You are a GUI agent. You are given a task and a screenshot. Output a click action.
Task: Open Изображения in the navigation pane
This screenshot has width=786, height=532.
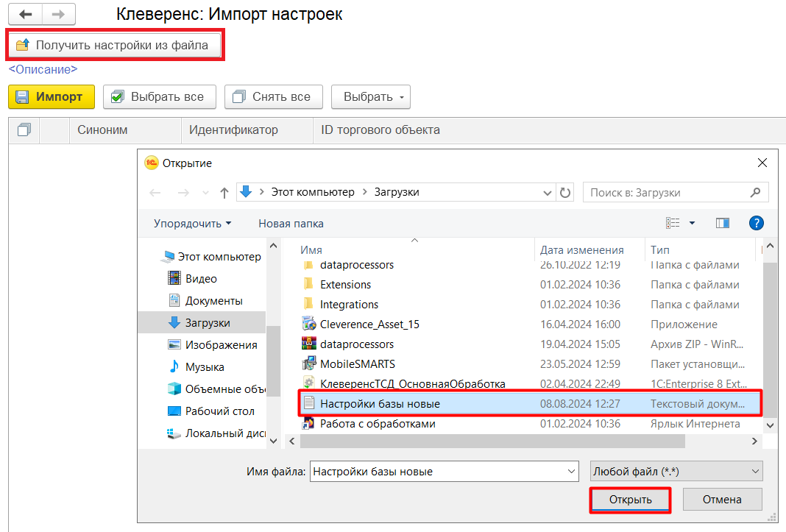(213, 345)
